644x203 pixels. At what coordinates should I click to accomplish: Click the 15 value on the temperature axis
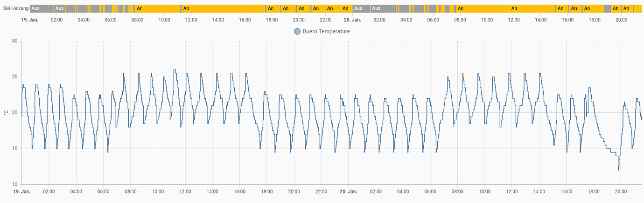pos(14,149)
